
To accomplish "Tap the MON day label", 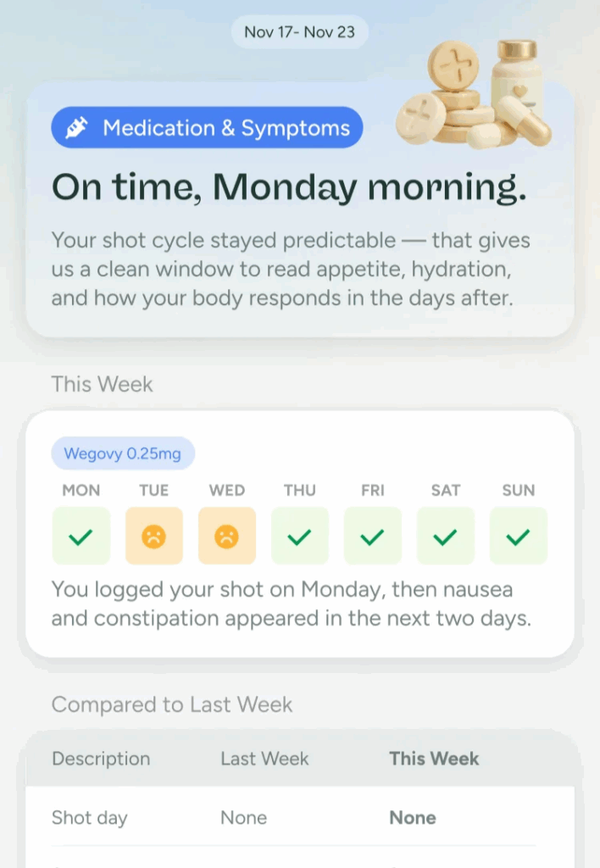I will (81, 490).
